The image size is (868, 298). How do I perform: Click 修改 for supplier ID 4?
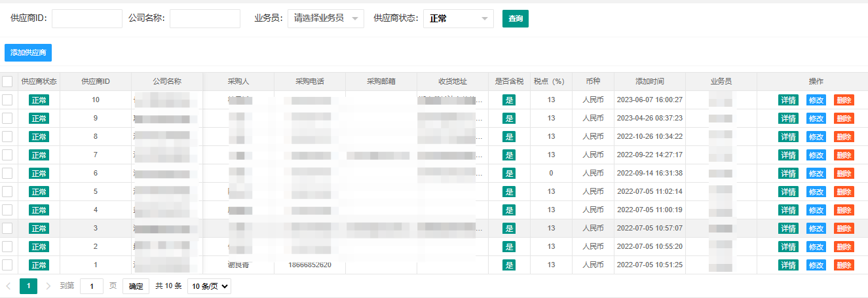(x=816, y=210)
